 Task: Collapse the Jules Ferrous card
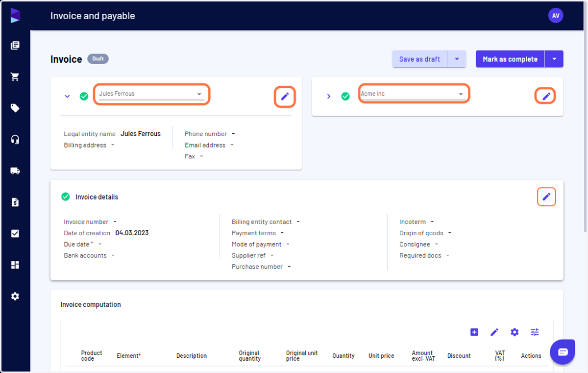(68, 96)
